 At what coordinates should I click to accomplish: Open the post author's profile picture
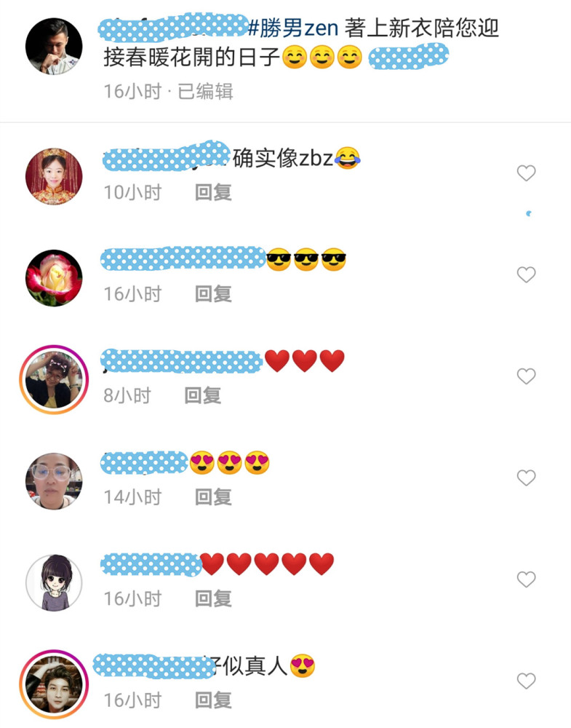pyautogui.click(x=54, y=47)
